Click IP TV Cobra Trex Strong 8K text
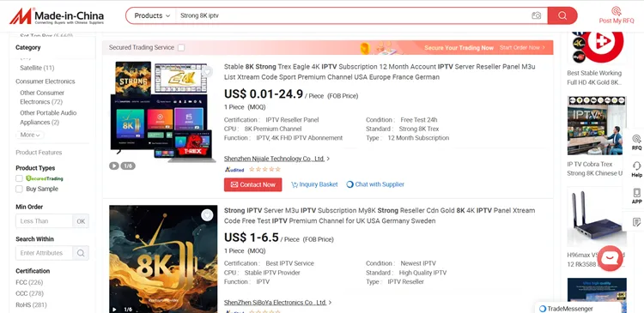This screenshot has width=644, height=313. 595,169
